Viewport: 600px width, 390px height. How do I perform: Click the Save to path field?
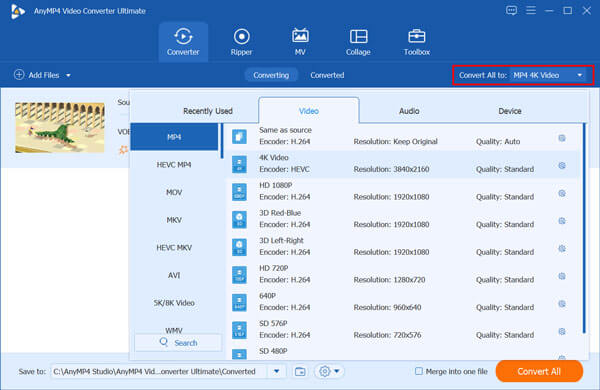[x=159, y=371]
